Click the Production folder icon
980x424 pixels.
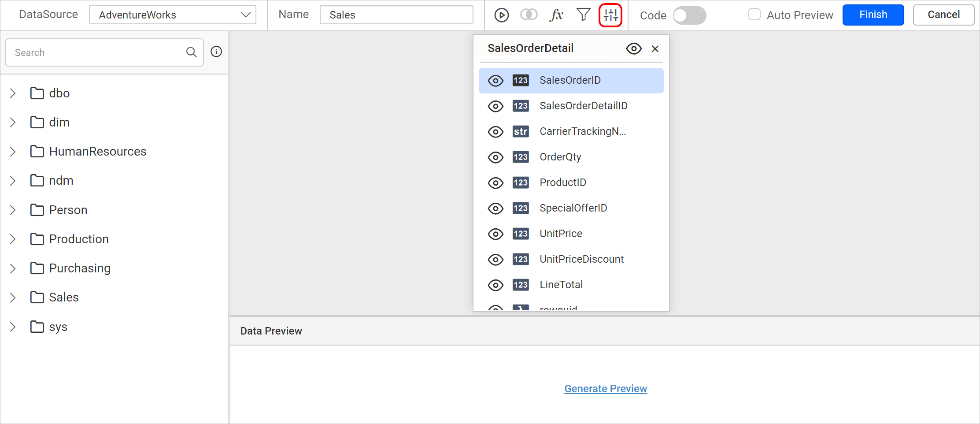pyautogui.click(x=37, y=239)
